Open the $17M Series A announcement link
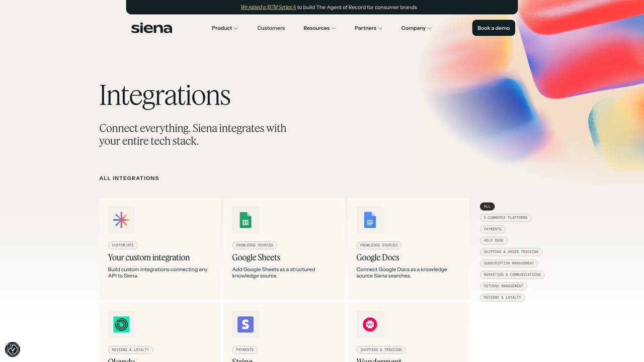This screenshot has width=644, height=362. pos(268,8)
